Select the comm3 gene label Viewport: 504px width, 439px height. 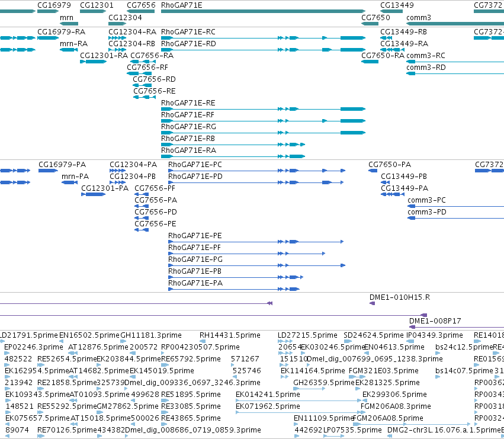click(x=419, y=18)
